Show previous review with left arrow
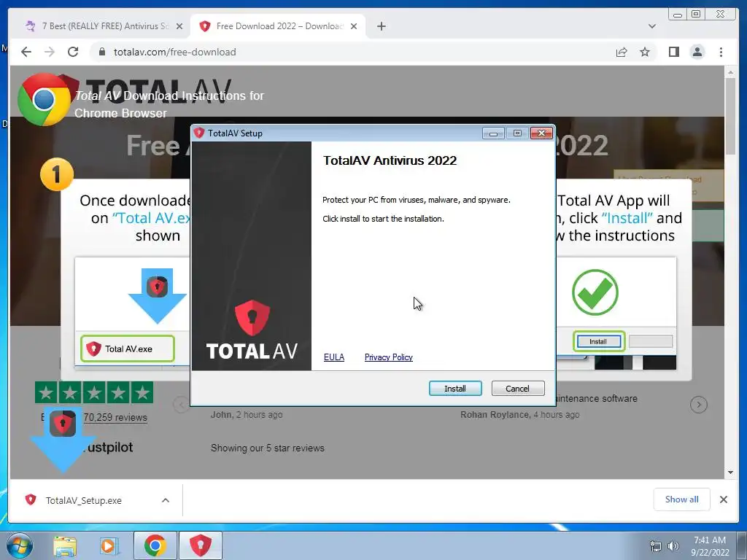 (x=181, y=405)
